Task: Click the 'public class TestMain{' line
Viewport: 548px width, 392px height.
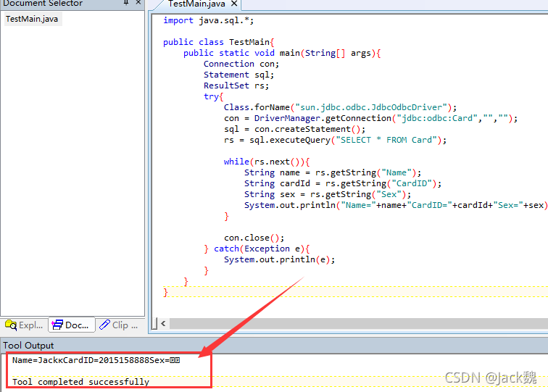Action: click(219, 42)
